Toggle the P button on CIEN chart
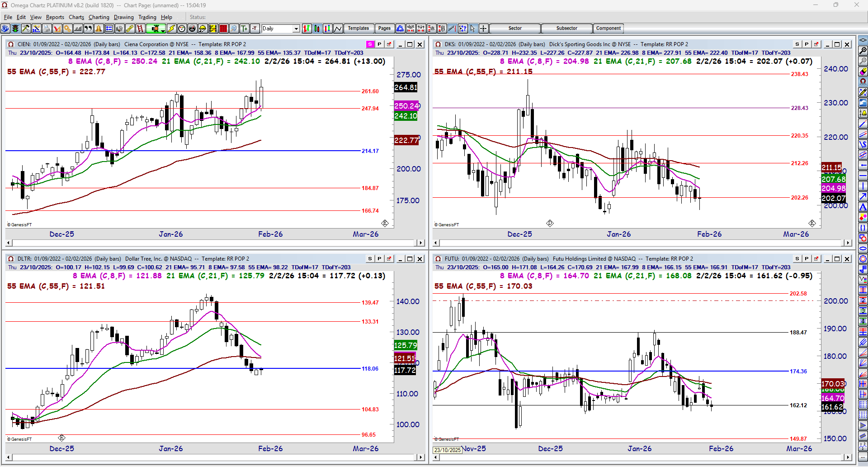Image resolution: width=868 pixels, height=467 pixels. point(379,44)
